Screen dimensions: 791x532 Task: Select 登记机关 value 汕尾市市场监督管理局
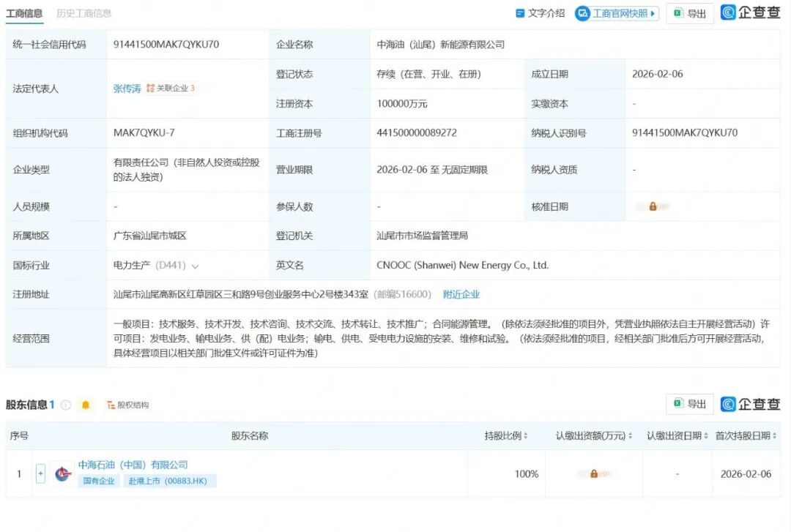pos(422,236)
